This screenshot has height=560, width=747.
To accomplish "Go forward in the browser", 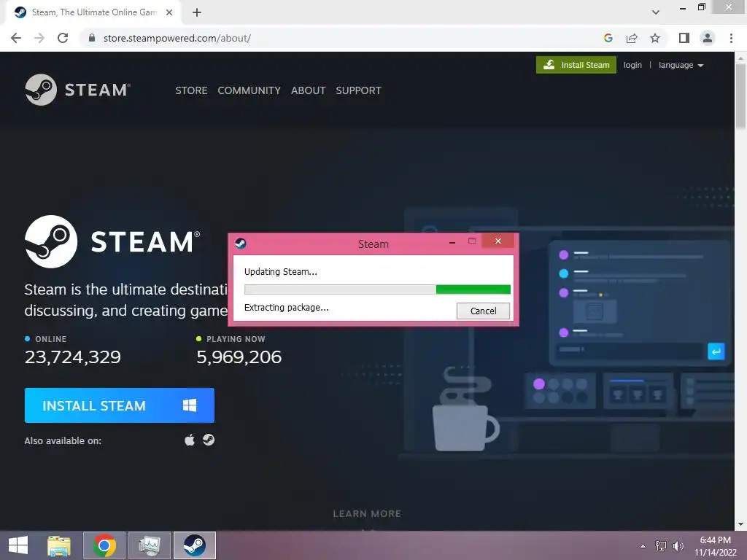I will tap(39, 38).
